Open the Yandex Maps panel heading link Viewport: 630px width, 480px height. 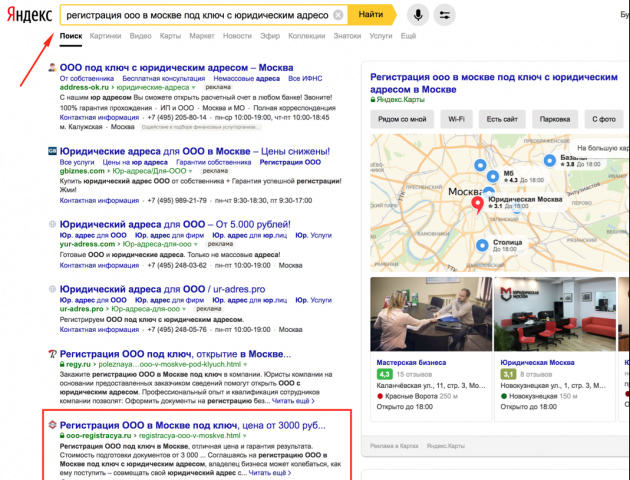click(x=494, y=83)
